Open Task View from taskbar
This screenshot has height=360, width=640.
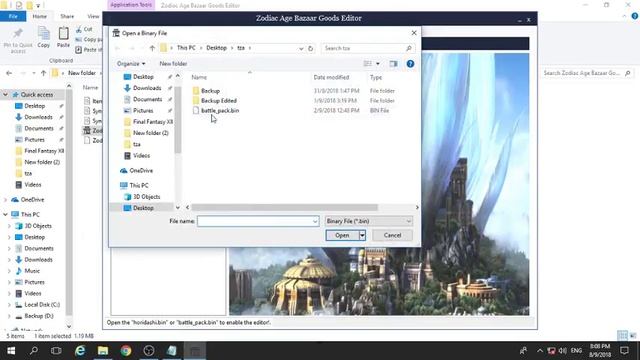click(56, 351)
